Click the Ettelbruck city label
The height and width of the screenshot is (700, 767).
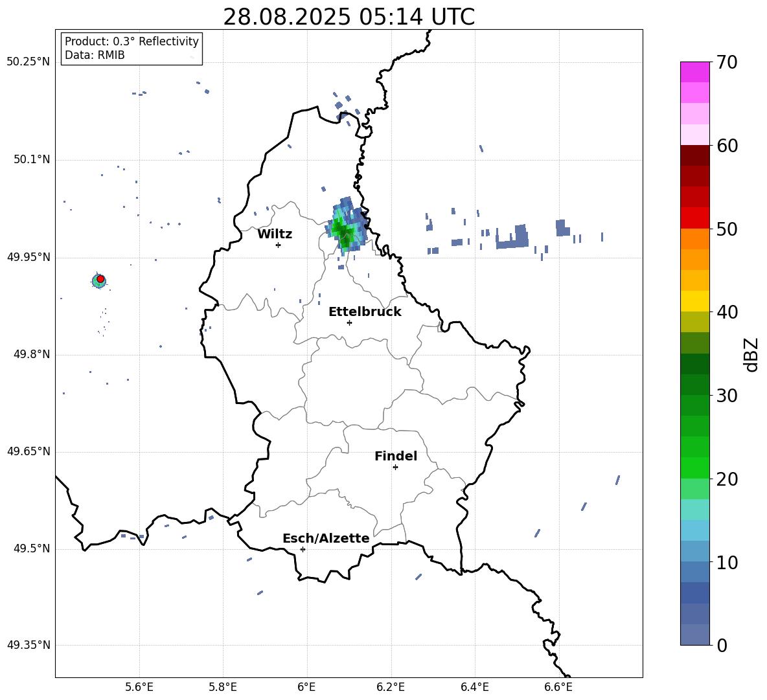365,312
